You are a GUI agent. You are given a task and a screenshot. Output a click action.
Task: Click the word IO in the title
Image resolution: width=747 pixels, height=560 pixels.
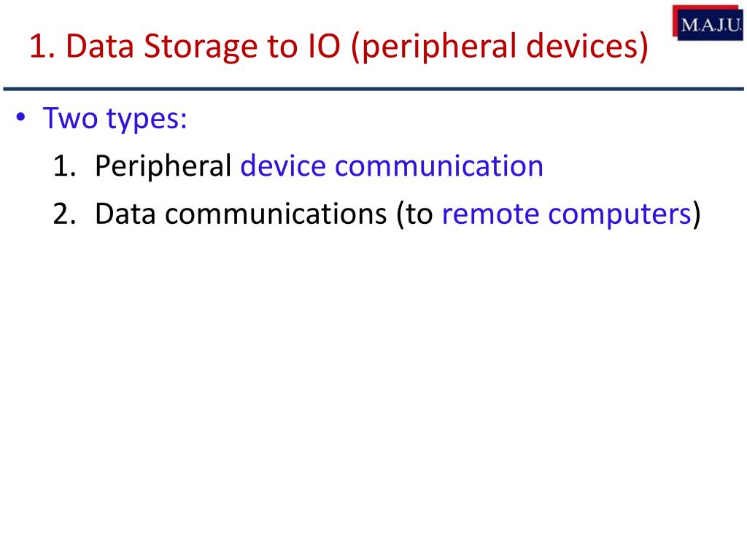(x=325, y=46)
